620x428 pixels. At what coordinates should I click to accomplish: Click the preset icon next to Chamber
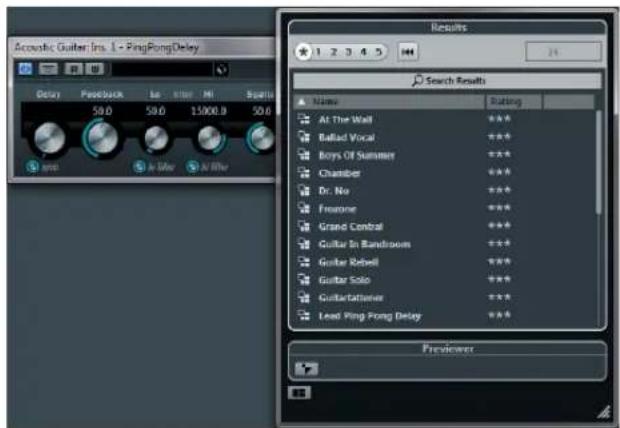point(304,173)
